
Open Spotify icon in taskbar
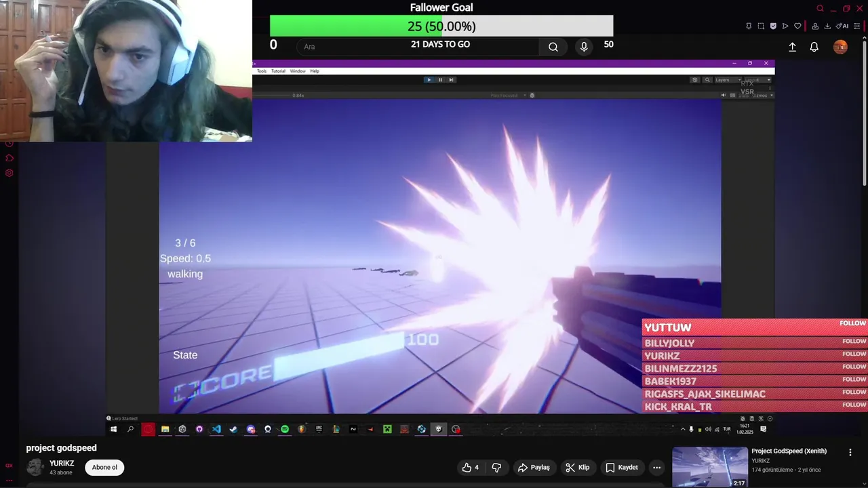coord(285,429)
